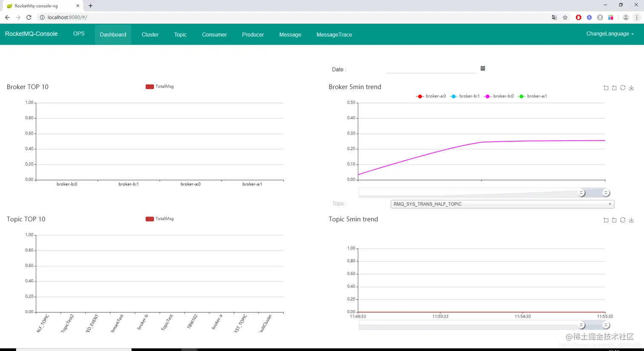The image size is (644, 351).
Task: Open the date picker calendar icon
Action: (483, 68)
